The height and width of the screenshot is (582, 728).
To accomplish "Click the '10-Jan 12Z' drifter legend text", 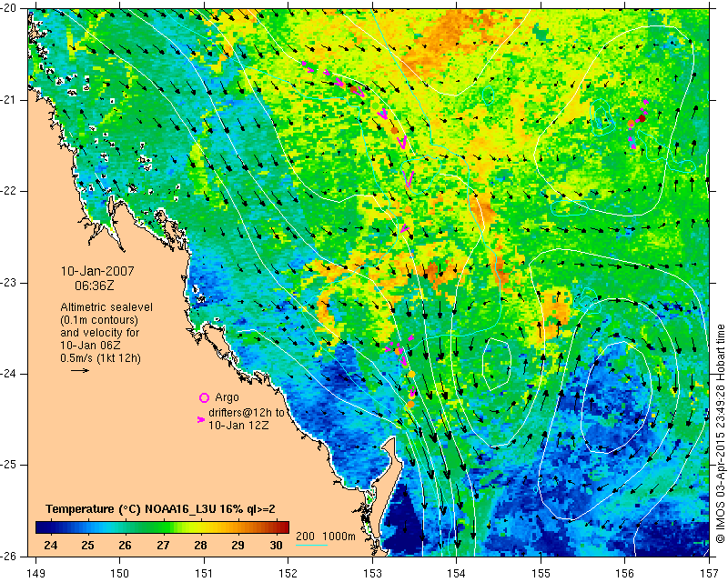I will [238, 425].
